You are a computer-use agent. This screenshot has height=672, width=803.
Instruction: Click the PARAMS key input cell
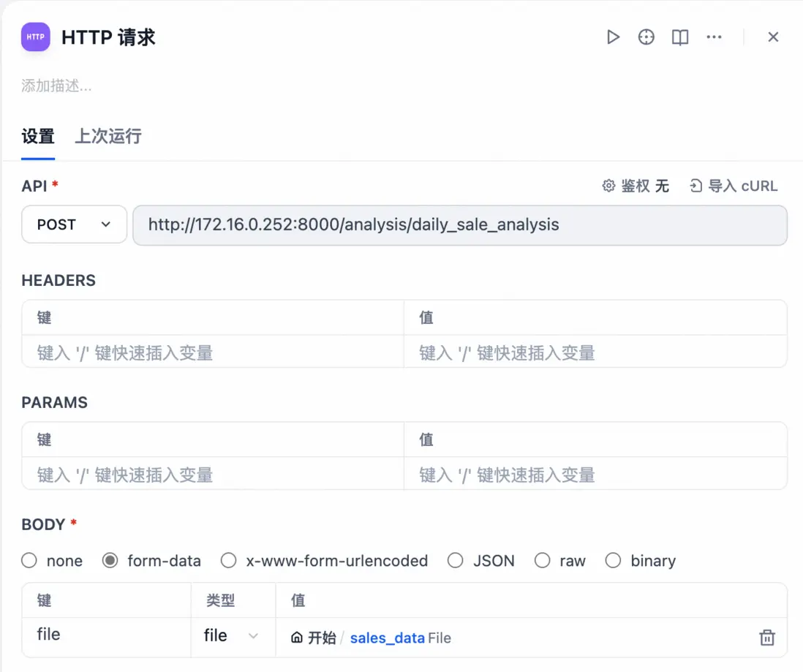tap(213, 475)
